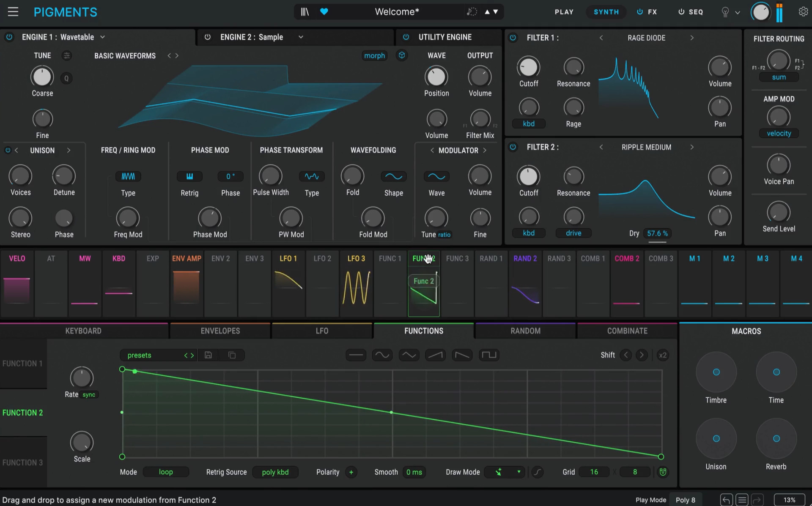Toggle Filter 2 power button
Viewport: 812px width, 506px height.
(513, 147)
